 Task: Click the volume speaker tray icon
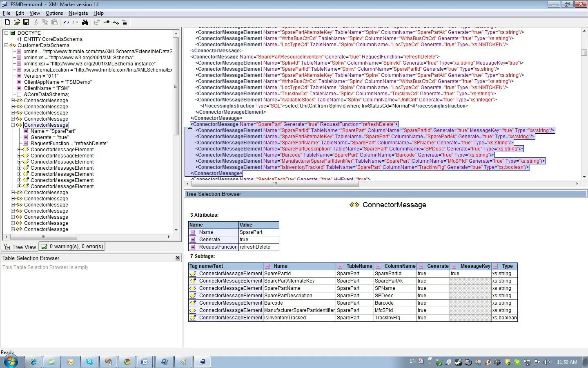(547, 362)
